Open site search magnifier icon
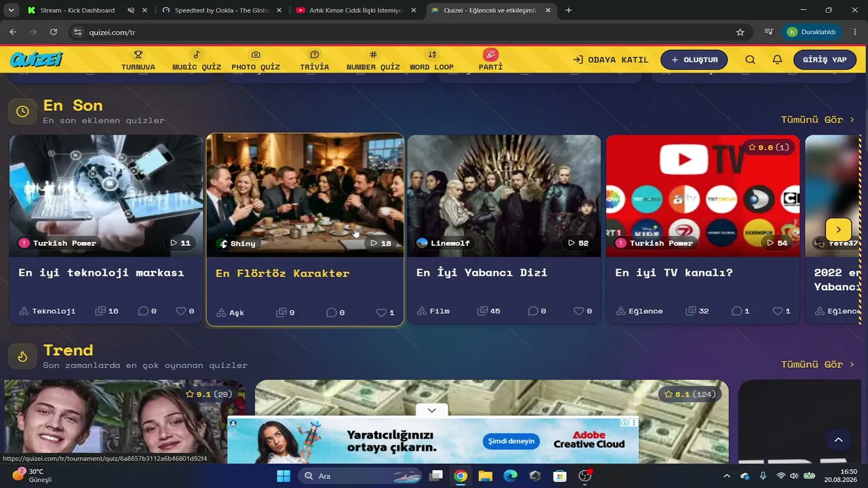Screen dimensions: 868x488 click(x=750, y=60)
